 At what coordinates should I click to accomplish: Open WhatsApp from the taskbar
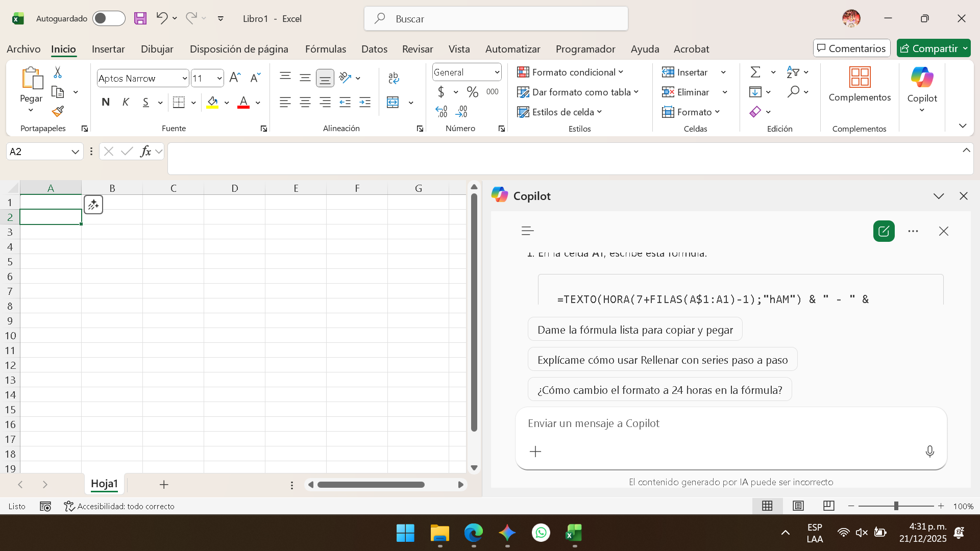point(541,533)
